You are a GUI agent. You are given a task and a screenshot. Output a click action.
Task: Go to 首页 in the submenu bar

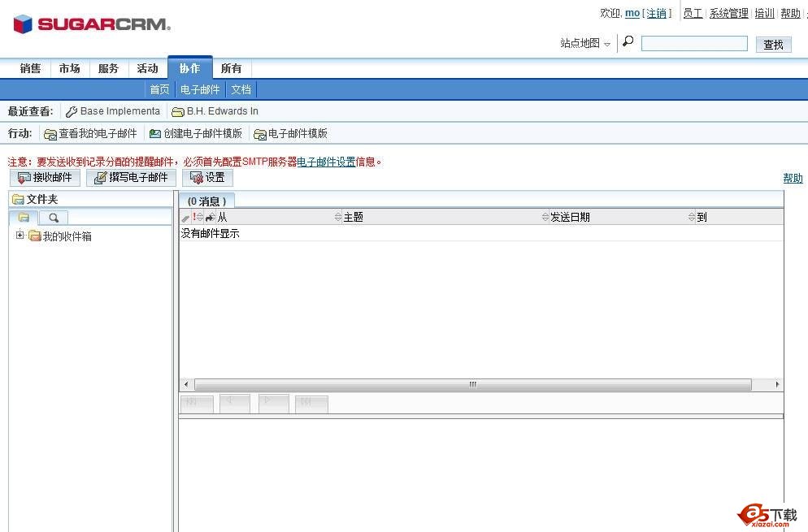159,89
